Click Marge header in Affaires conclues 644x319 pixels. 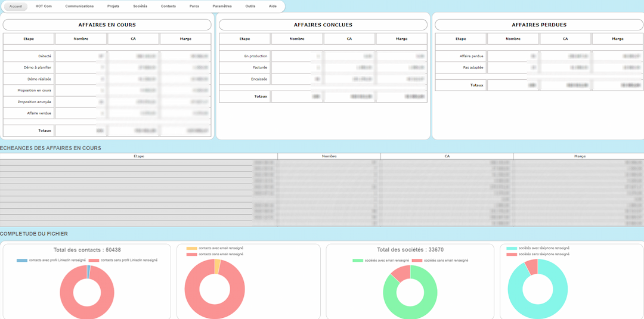(x=402, y=39)
